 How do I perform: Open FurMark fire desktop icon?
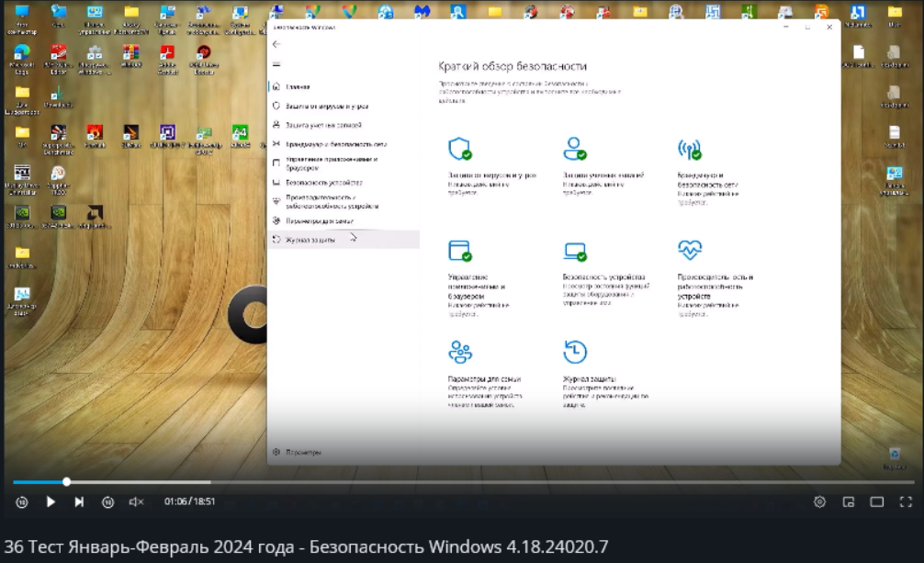point(95,136)
